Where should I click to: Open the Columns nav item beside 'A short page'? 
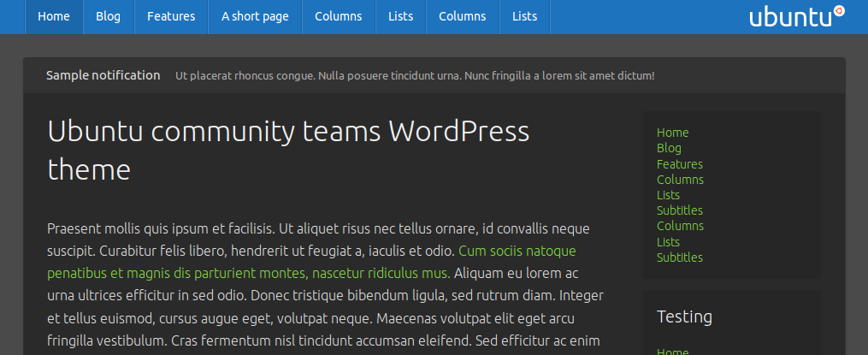coord(339,16)
